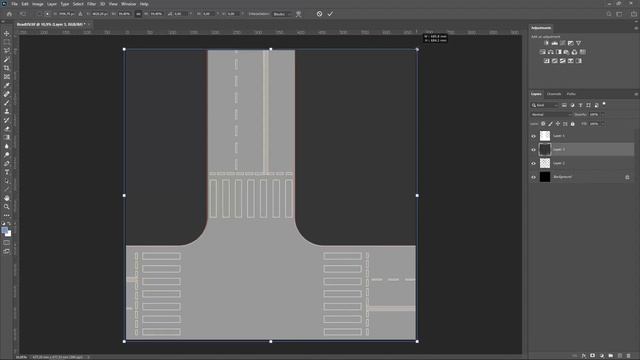Image resolution: width=640 pixels, height=360 pixels.
Task: Click the foreground color swatch
Action: [x=4, y=231]
